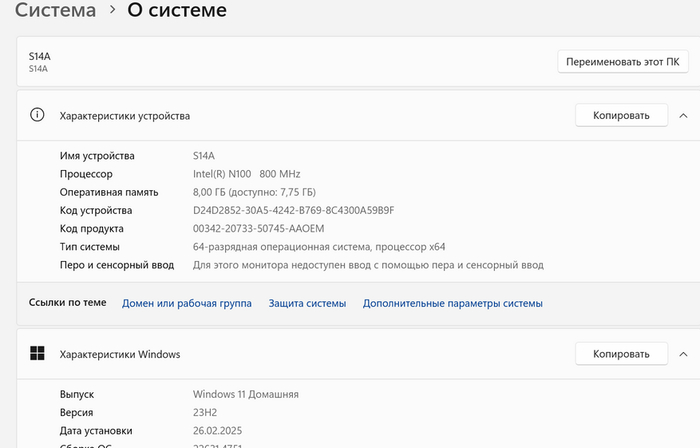Click the 8,00 ГБ memory value
The width and height of the screenshot is (700, 448).
click(254, 192)
